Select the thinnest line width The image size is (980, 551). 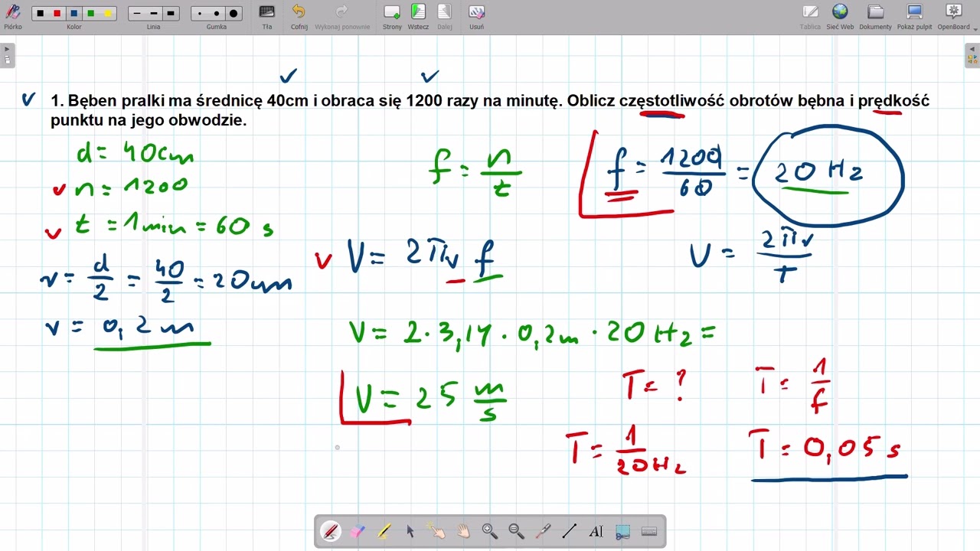point(136,14)
